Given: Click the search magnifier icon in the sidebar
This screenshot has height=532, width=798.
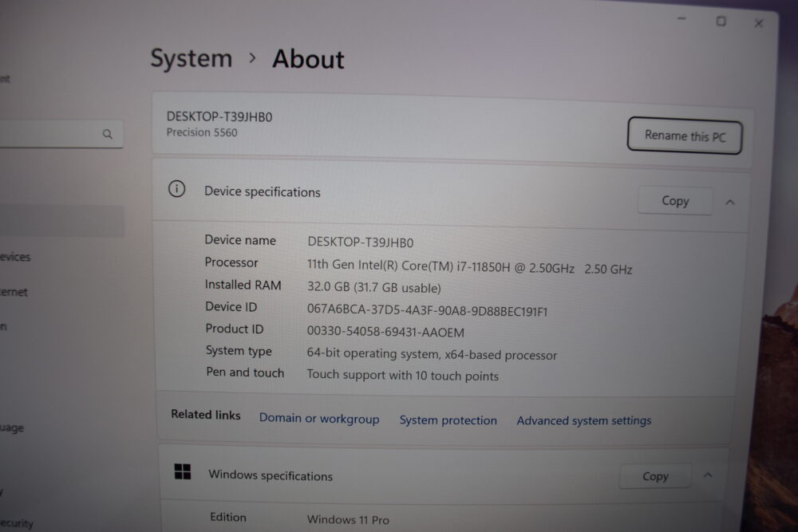Looking at the screenshot, I should pos(108,134).
